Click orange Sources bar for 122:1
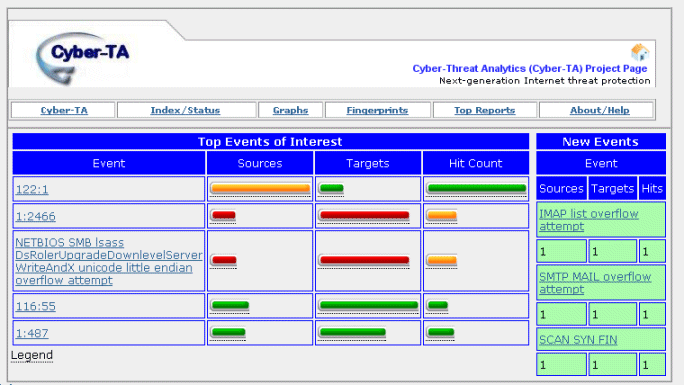Viewport: 684px width, 385px height. (x=260, y=188)
